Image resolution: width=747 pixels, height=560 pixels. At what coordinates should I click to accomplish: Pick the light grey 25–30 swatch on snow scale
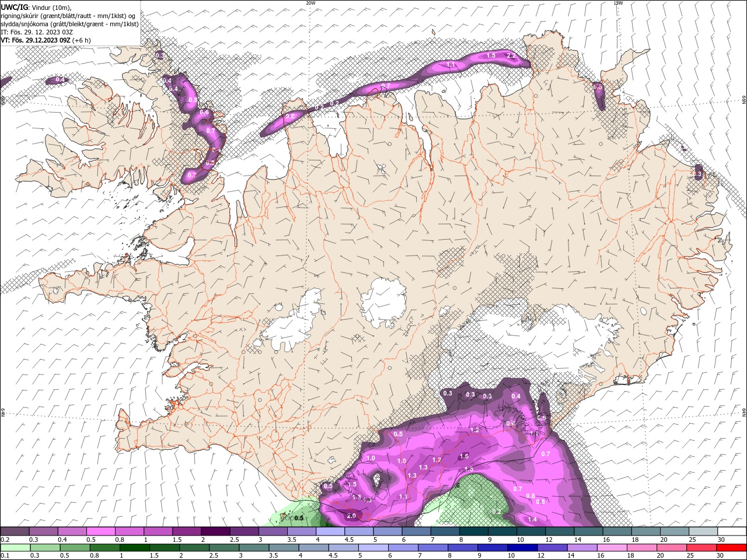pyautogui.click(x=703, y=531)
